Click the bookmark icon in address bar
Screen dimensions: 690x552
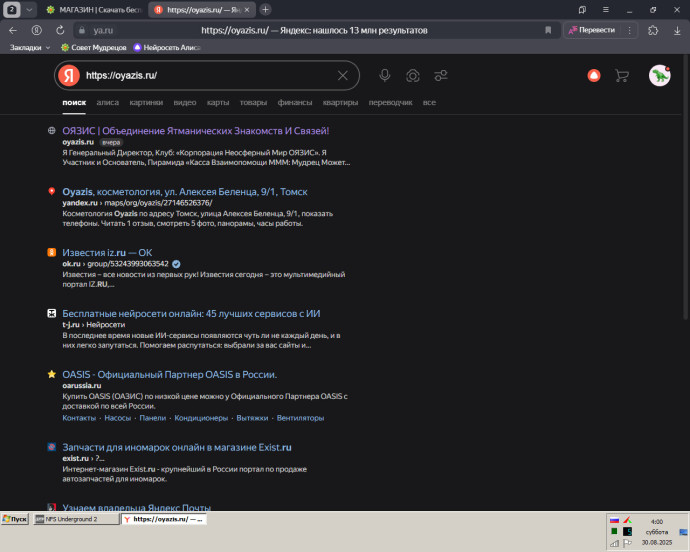[548, 30]
